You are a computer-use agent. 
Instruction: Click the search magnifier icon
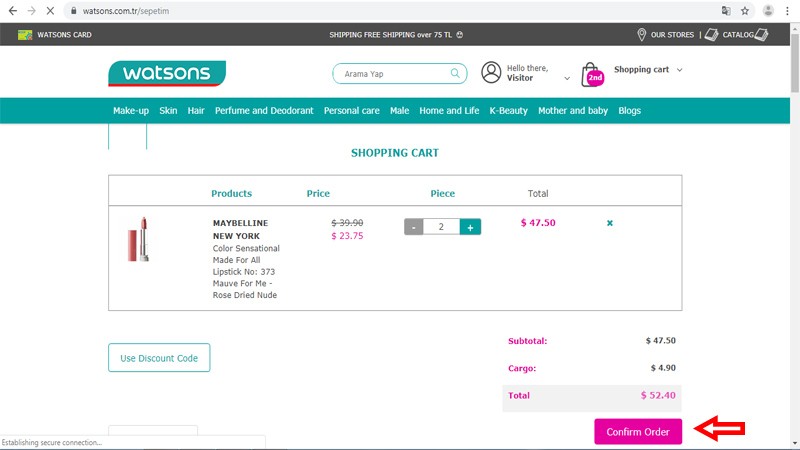coord(456,73)
